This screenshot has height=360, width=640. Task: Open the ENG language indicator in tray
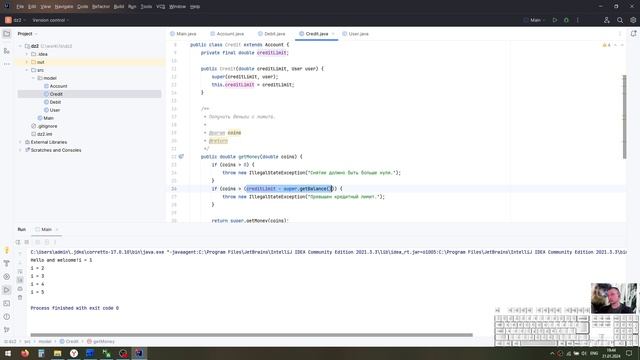[594, 353]
